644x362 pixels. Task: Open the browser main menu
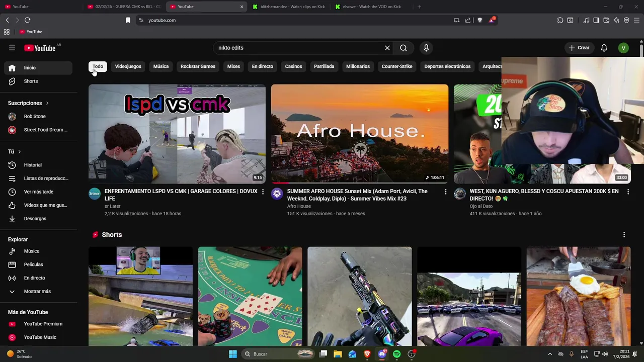pos(637,20)
